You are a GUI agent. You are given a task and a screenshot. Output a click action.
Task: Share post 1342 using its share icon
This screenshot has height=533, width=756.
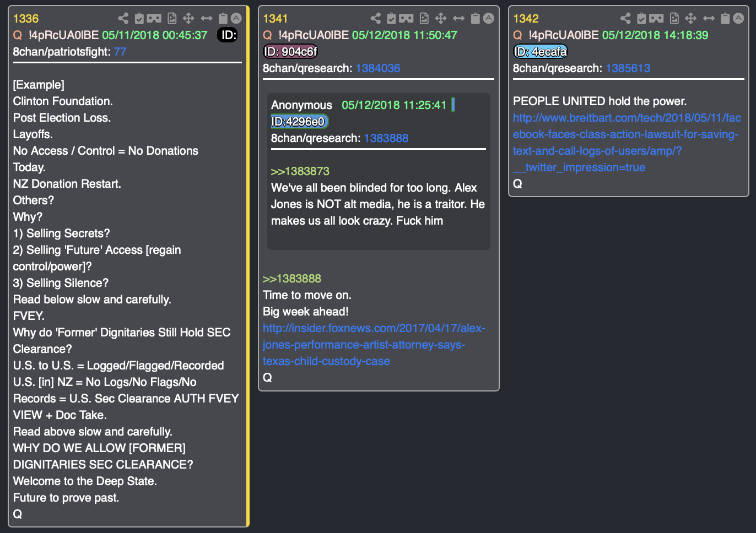[x=625, y=18]
